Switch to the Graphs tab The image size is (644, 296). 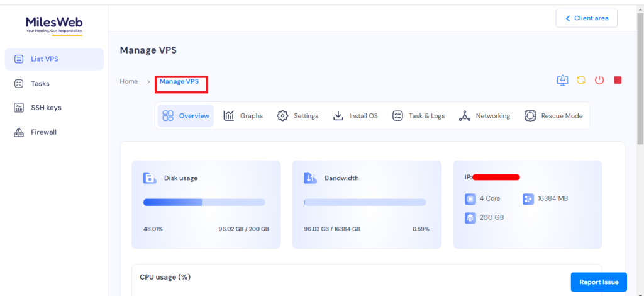pyautogui.click(x=243, y=116)
